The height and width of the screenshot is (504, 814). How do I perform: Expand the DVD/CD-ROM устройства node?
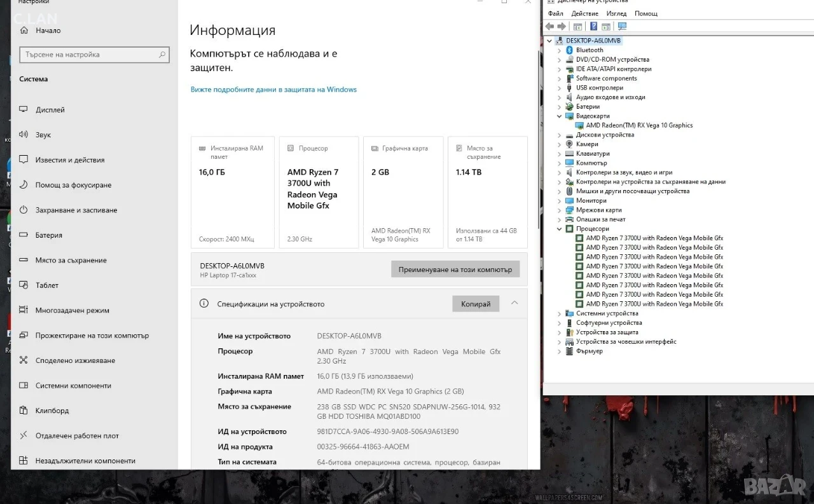pos(560,60)
